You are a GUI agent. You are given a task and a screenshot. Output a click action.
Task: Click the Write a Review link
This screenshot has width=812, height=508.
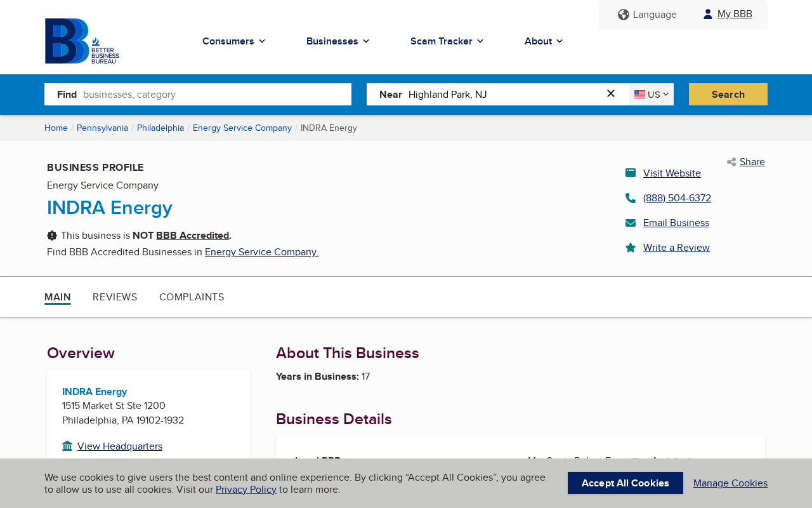pyautogui.click(x=676, y=248)
